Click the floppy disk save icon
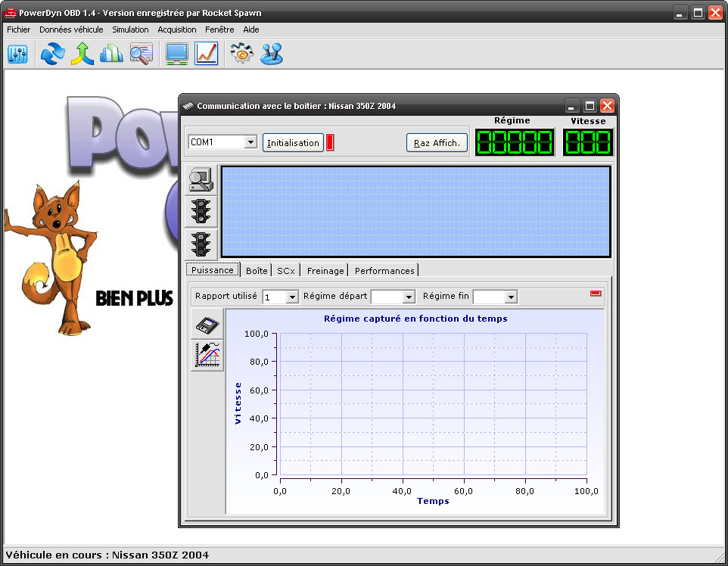 click(207, 325)
